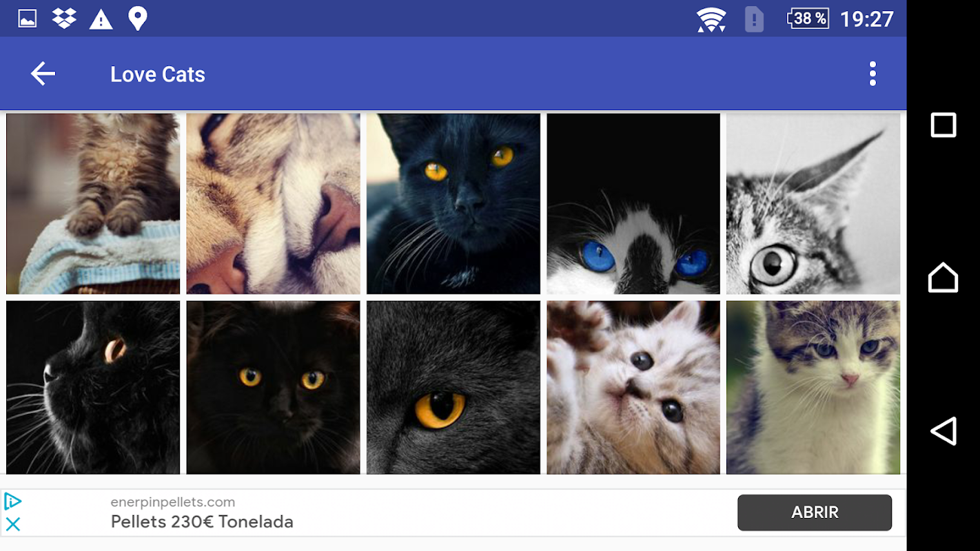Image resolution: width=980 pixels, height=551 pixels.
Task: Tap the Android home navigation button
Action: [x=943, y=278]
